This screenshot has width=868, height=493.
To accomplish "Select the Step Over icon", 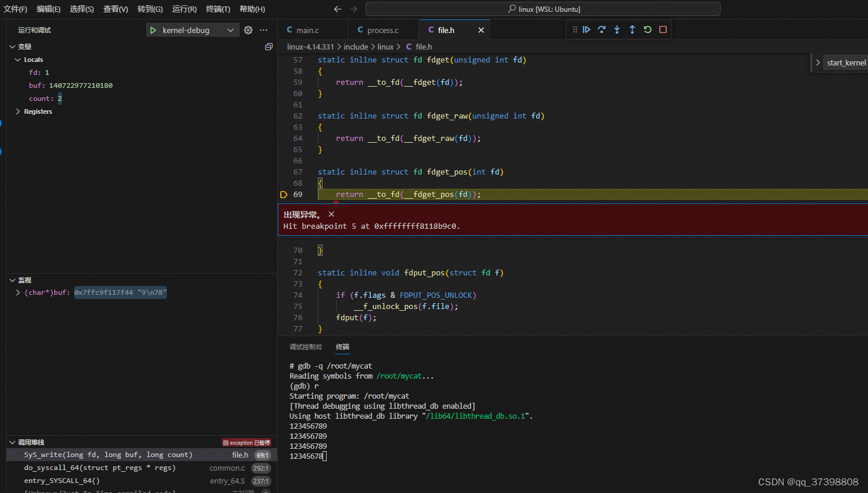I will (601, 29).
